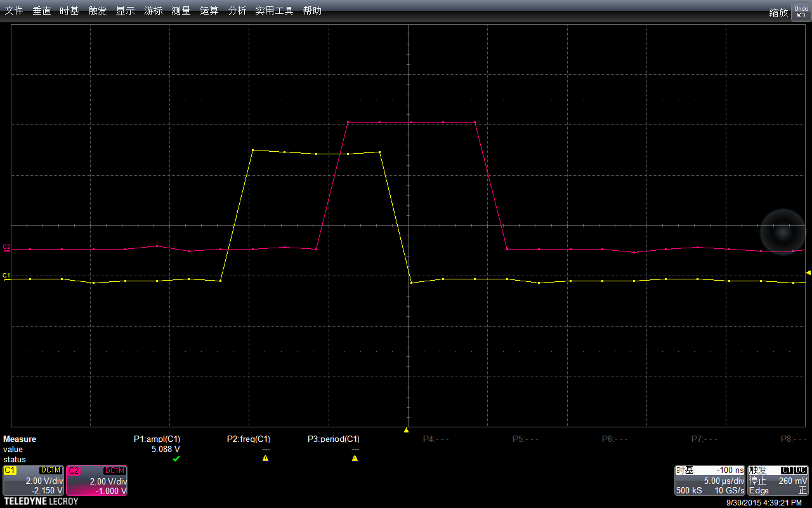
Task: Click the C2 -1.000 V offset value
Action: tap(110, 491)
